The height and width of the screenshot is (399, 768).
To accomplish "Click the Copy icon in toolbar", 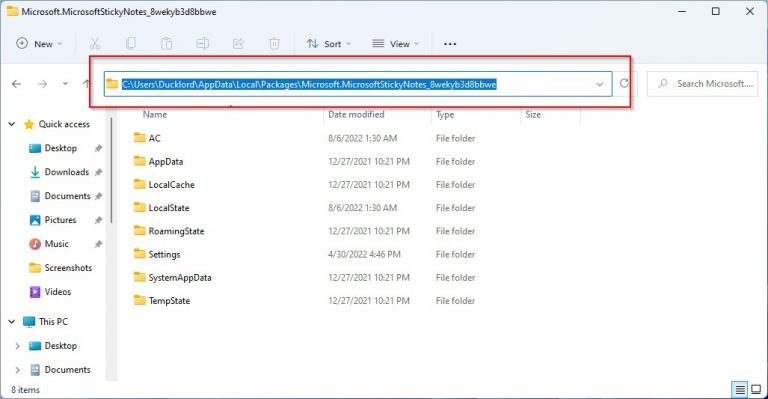I will 131,44.
